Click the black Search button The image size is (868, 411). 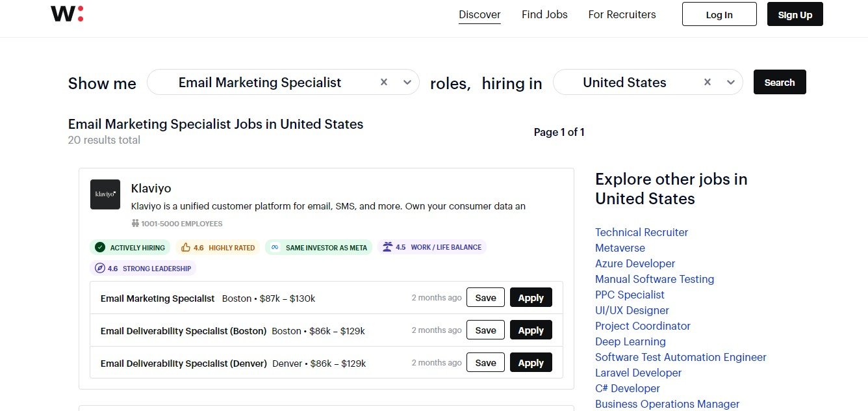click(x=780, y=82)
